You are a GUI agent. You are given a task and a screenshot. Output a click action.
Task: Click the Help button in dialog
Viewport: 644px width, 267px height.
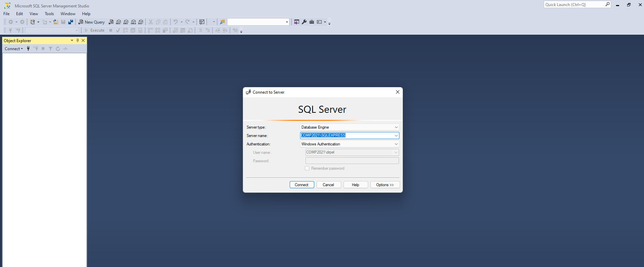(356, 185)
